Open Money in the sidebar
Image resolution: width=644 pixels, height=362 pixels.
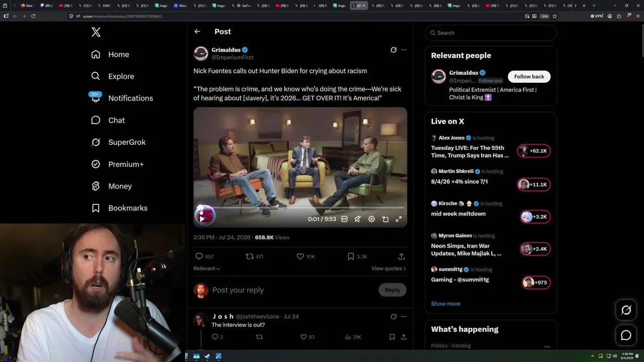[x=111, y=186]
